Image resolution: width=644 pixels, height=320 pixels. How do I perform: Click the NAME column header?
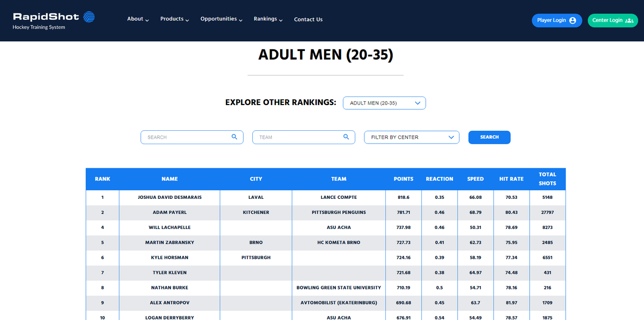click(x=170, y=179)
